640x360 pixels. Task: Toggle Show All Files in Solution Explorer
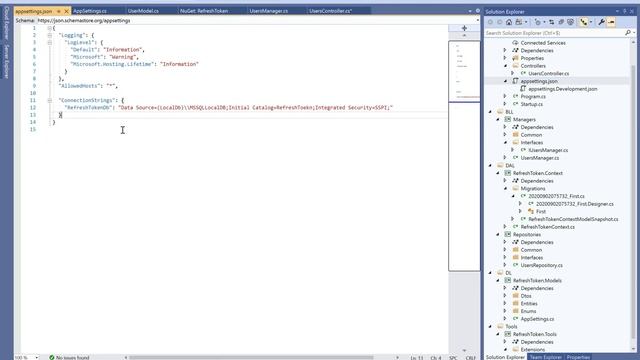570,22
